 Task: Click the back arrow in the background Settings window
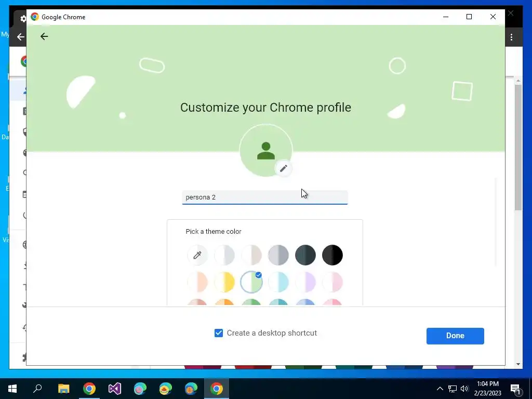point(20,37)
